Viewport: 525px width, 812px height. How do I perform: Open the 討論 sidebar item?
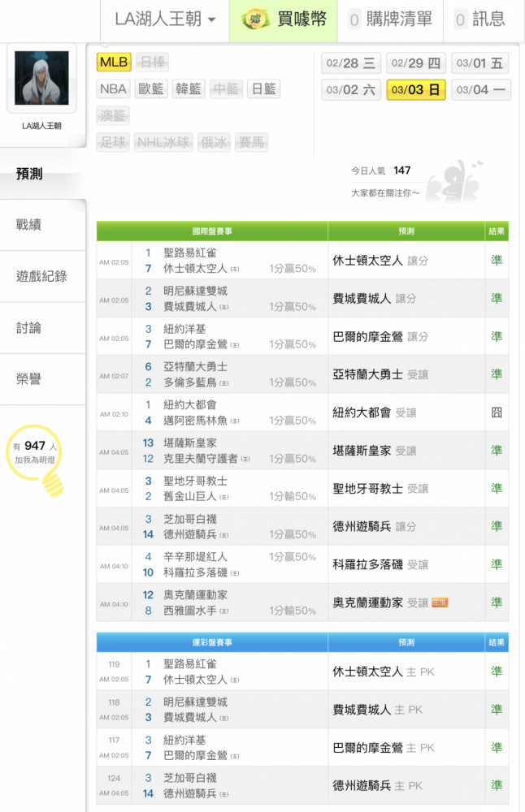pyautogui.click(x=42, y=328)
